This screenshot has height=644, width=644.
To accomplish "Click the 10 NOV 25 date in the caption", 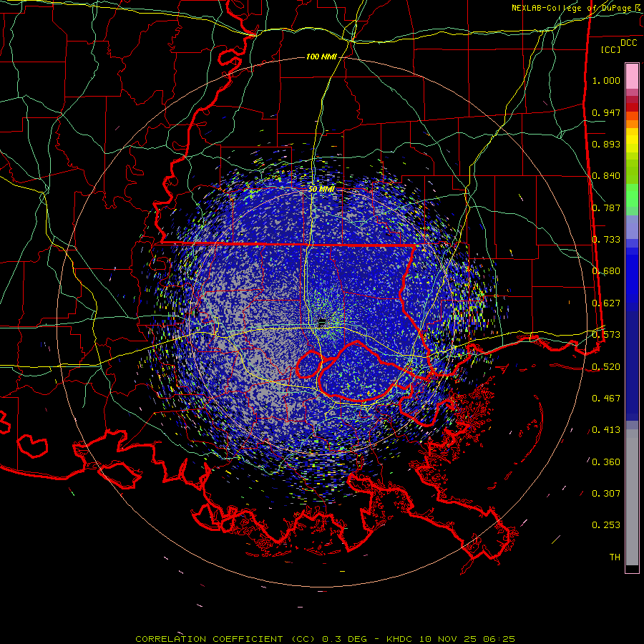I will click(448, 639).
